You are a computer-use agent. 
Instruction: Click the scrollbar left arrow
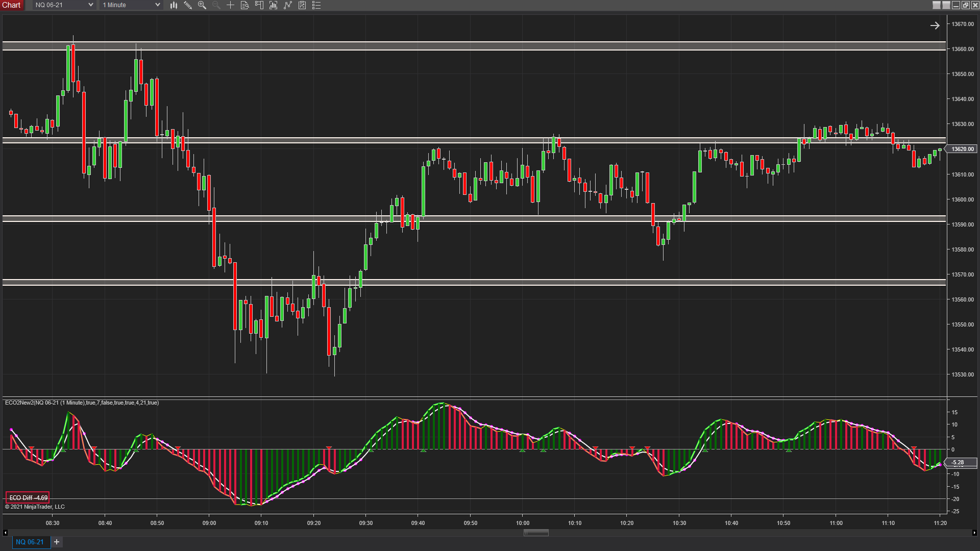[x=5, y=533]
